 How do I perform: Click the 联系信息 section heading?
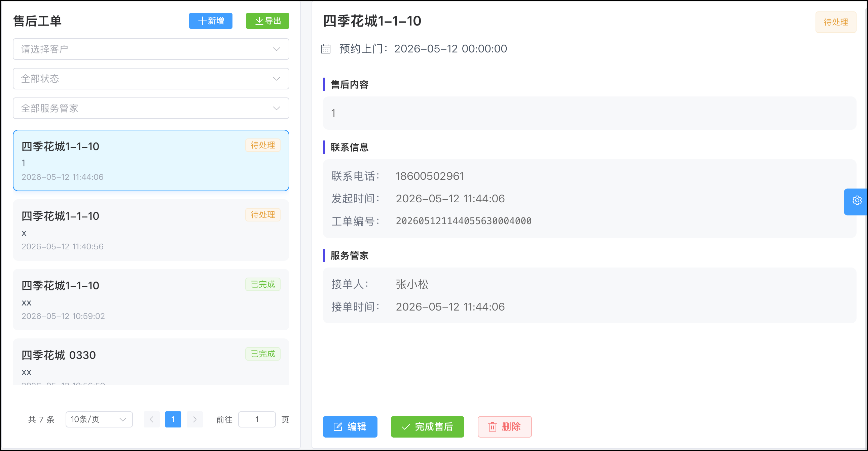(x=350, y=148)
